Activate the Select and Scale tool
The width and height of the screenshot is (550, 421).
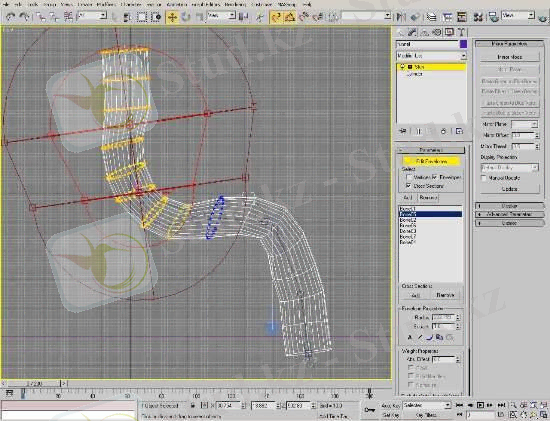click(x=199, y=17)
